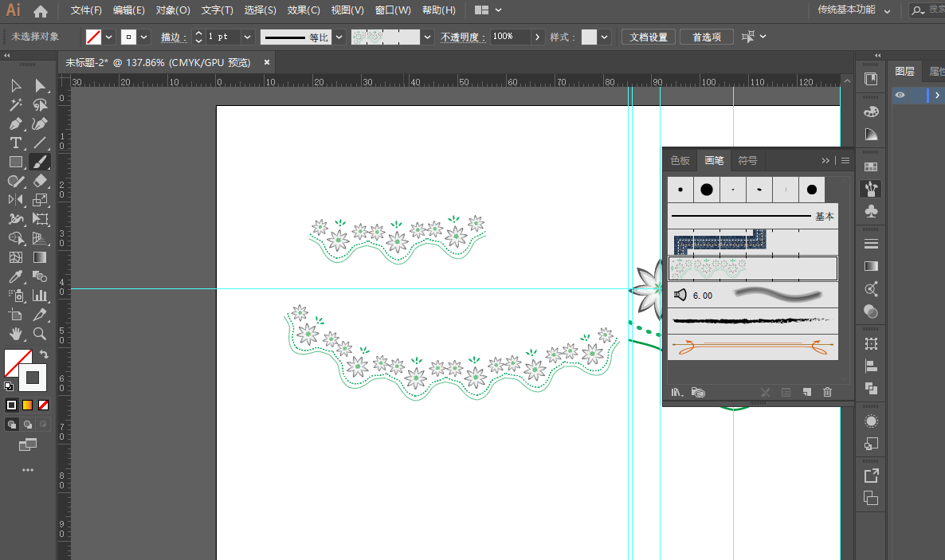
Task: Open the 效果(C) menu
Action: click(304, 10)
